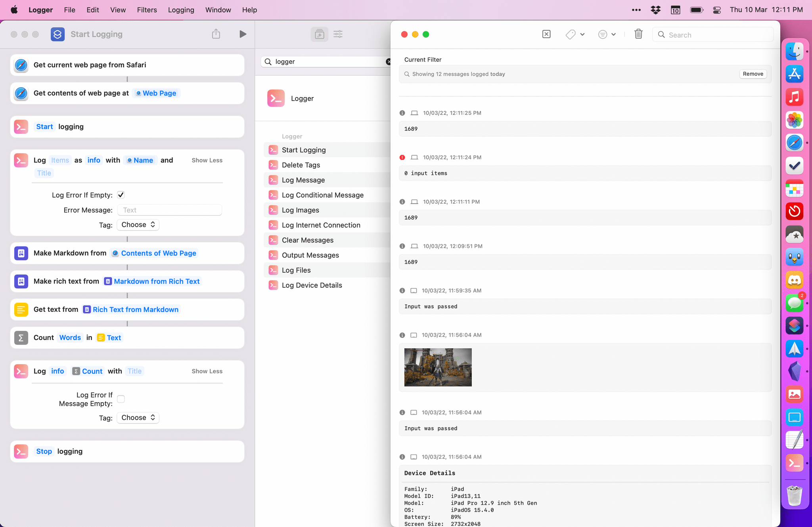Open the Filters menu
Screen dimensions: 812x527
(x=147, y=10)
